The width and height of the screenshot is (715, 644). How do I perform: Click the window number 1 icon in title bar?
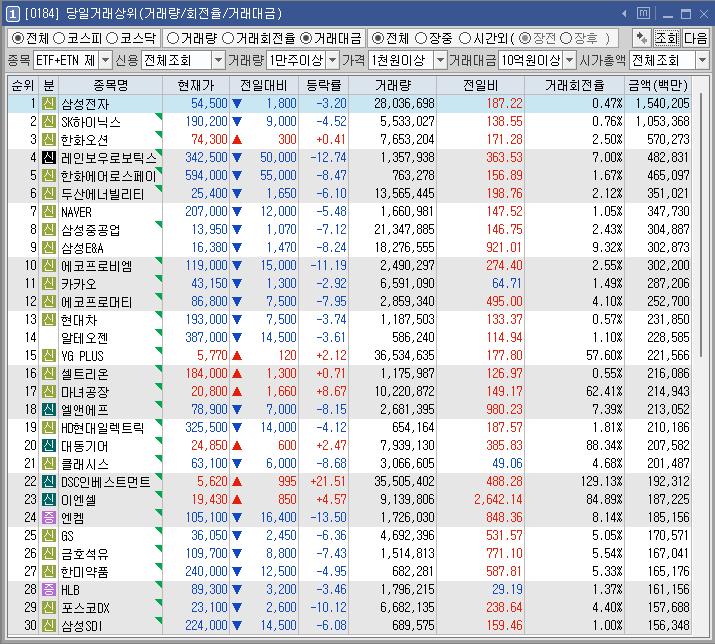[12, 14]
